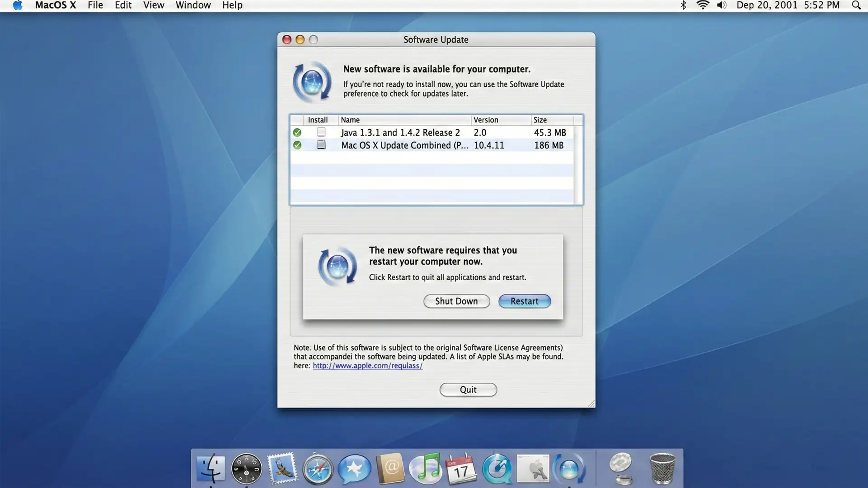This screenshot has height=488, width=868.
Task: Open Mail stamp icon in dock
Action: coord(282,468)
